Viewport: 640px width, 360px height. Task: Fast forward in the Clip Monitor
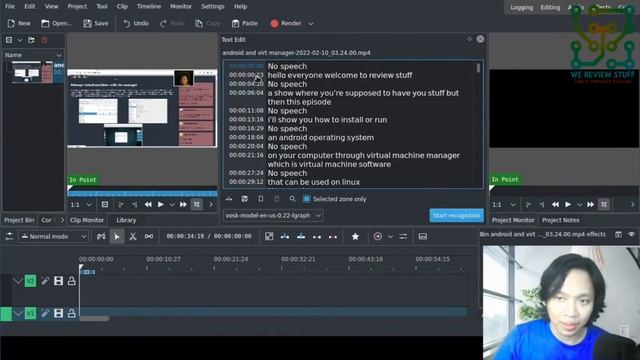[x=183, y=204]
